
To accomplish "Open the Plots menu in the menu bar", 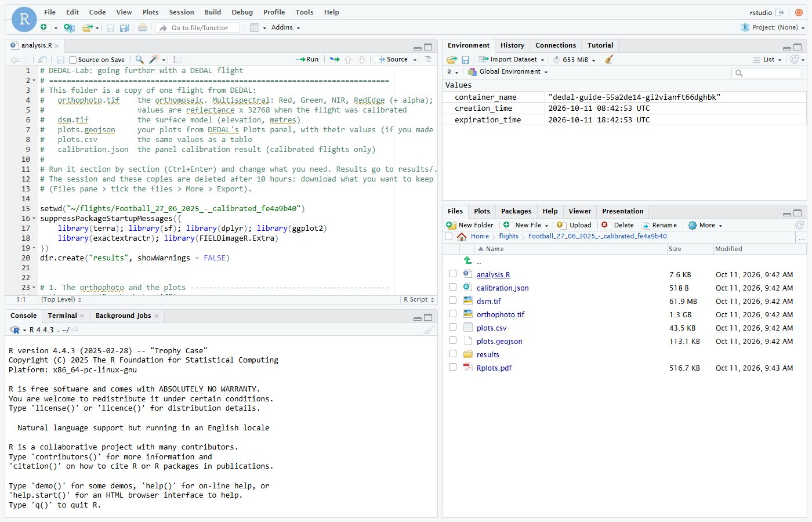I will coord(150,12).
